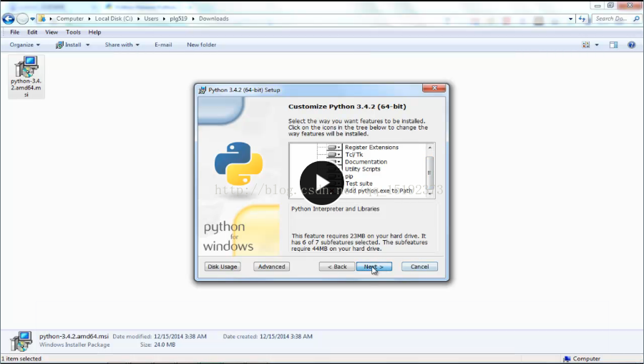Click the Computer icon in the status bar

(x=567, y=359)
